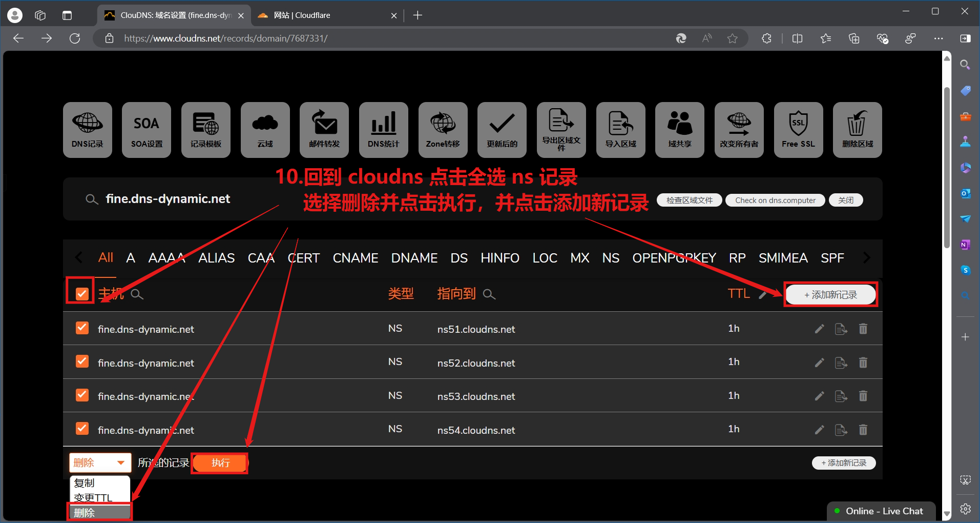This screenshot has width=980, height=523.
Task: Open the DNS记录 icon tile
Action: (x=88, y=130)
